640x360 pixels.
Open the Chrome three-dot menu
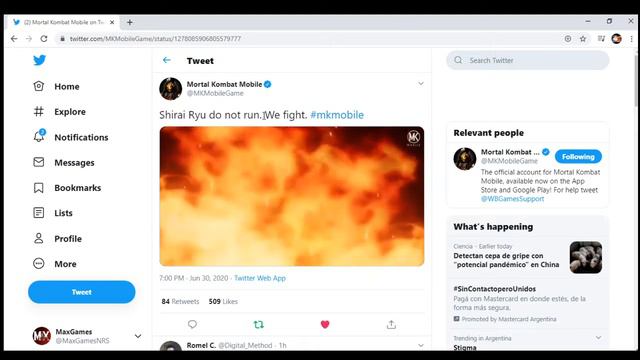(631, 39)
